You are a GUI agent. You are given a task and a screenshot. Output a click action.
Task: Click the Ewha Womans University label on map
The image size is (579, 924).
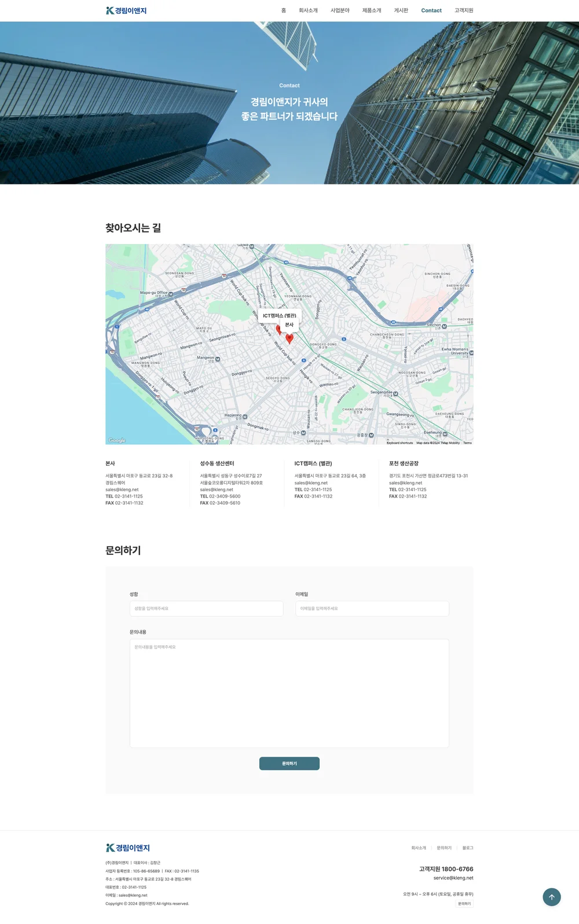[x=455, y=351]
